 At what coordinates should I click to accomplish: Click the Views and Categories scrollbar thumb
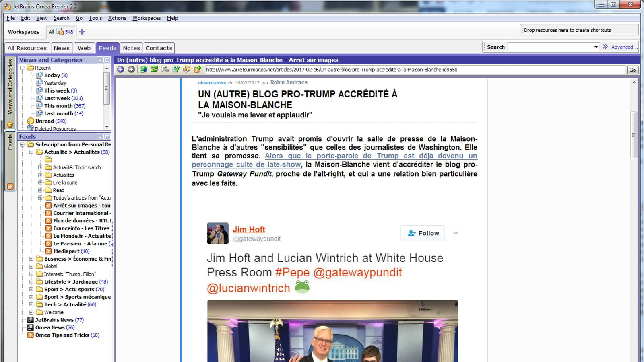pos(107,88)
